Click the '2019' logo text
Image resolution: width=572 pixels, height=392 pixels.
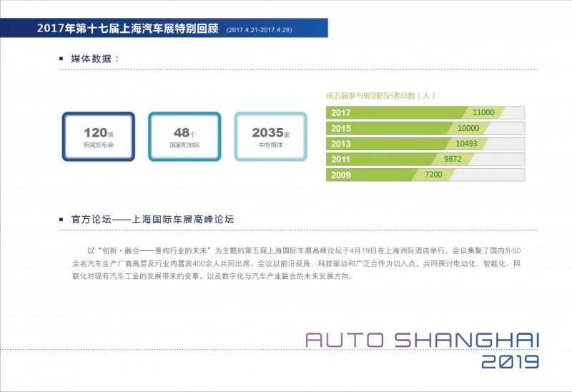511,362
